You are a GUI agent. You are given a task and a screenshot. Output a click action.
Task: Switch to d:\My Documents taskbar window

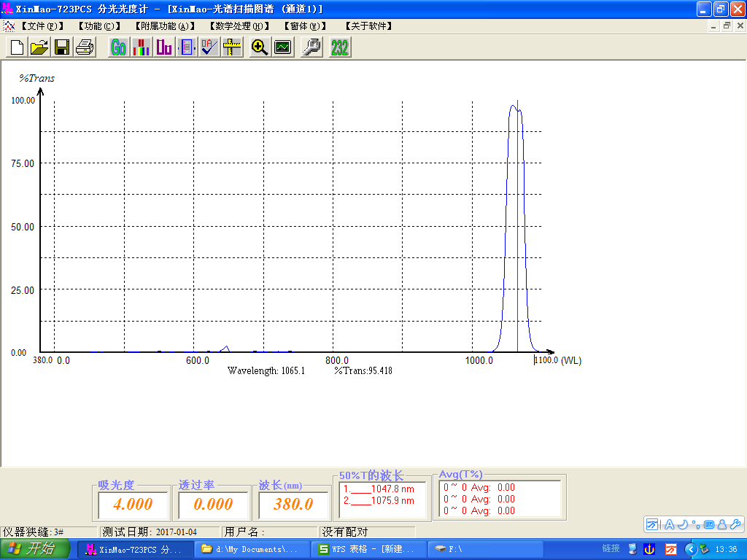tap(252, 549)
